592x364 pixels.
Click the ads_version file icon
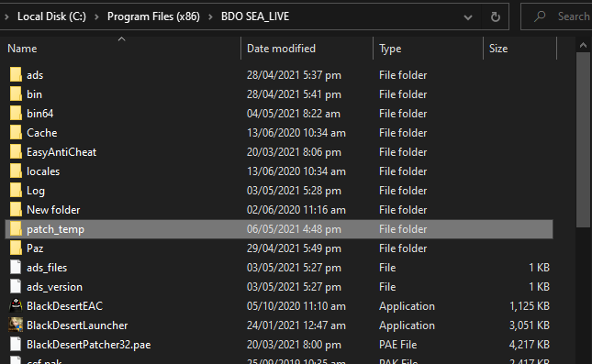16,286
